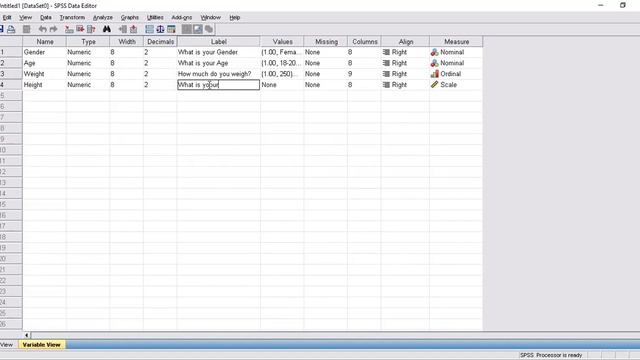Click the Missing column header
Viewport: 640px width, 360px height.
326,42
